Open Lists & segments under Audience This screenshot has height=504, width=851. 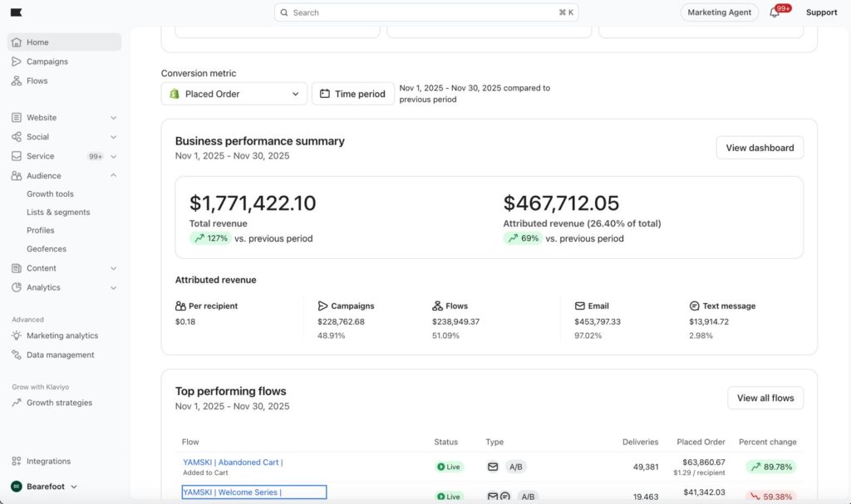coord(58,213)
